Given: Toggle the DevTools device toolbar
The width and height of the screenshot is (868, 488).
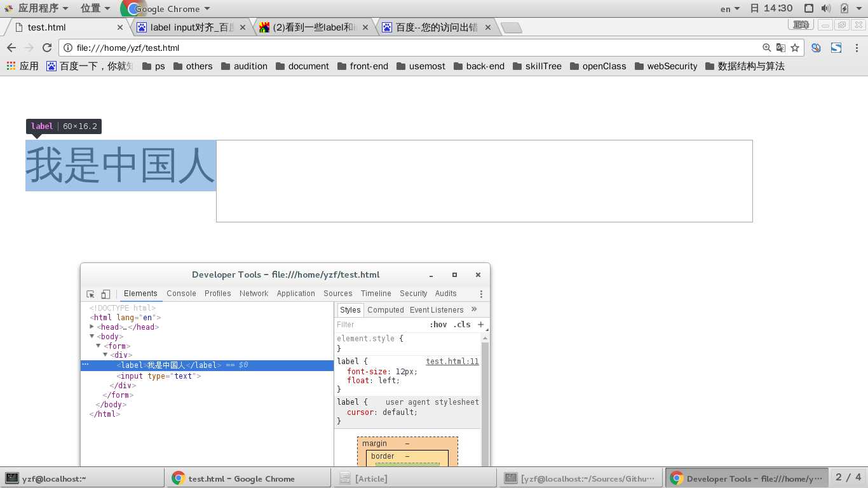Looking at the screenshot, I should click(x=105, y=294).
